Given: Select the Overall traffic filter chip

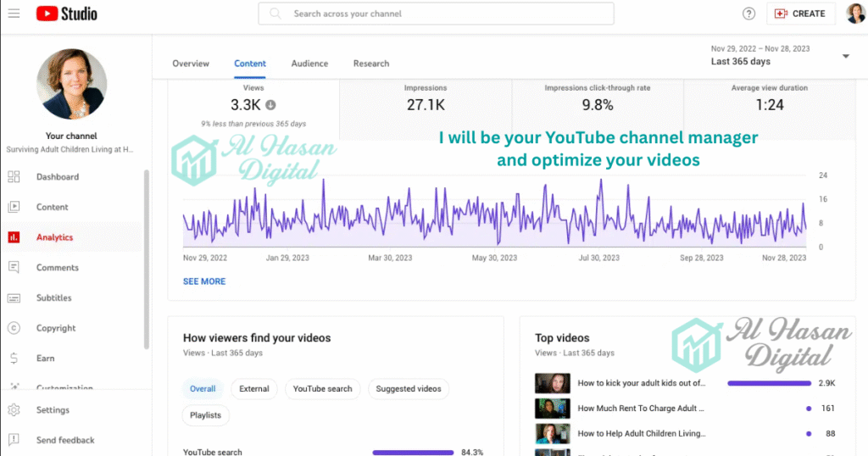Looking at the screenshot, I should [x=203, y=389].
